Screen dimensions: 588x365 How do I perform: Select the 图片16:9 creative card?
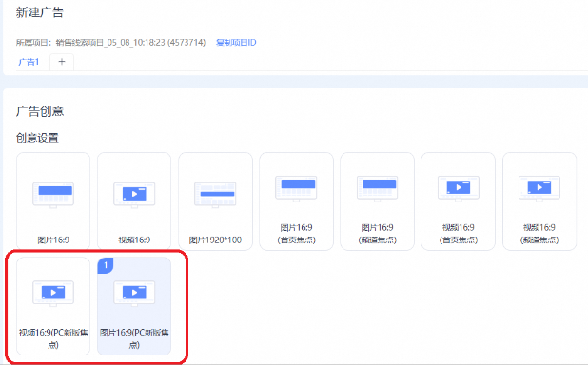point(53,201)
